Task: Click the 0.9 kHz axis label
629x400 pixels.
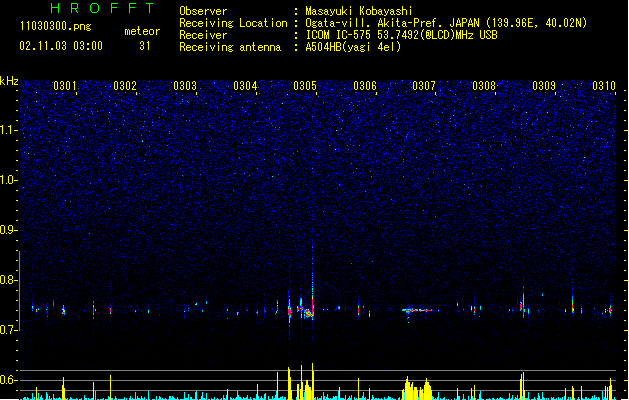Action: tap(9, 230)
